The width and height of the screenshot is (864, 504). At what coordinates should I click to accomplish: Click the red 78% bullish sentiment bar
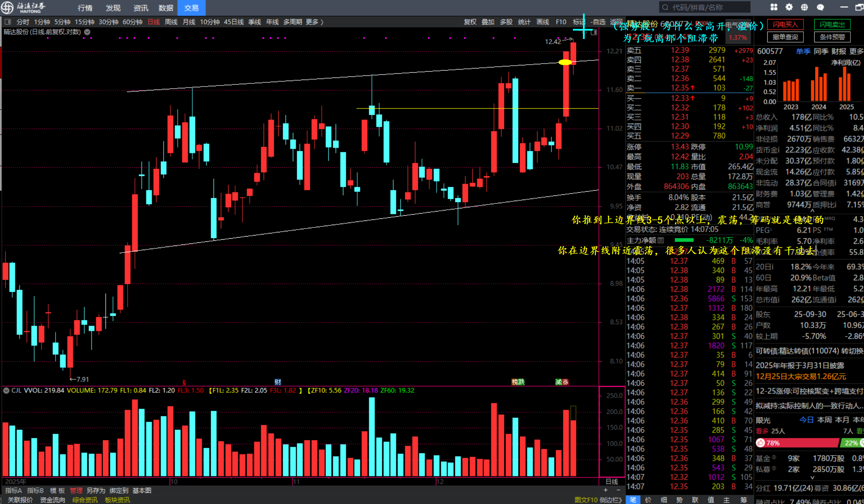797,443
